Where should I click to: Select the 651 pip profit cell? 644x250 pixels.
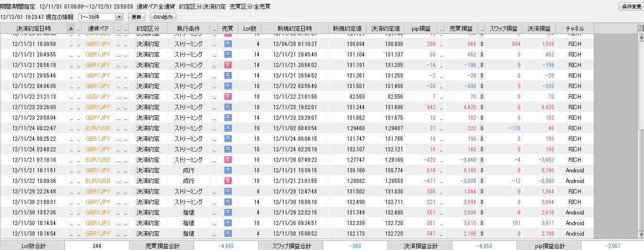coord(421,212)
